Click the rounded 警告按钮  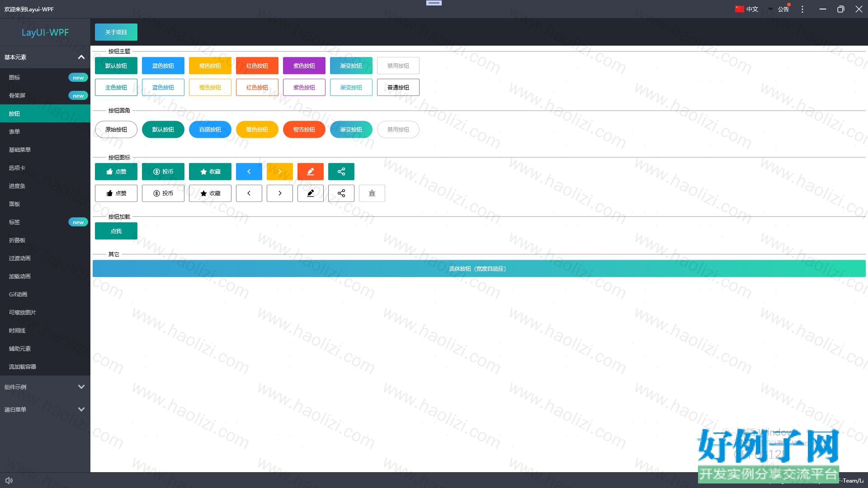point(304,130)
